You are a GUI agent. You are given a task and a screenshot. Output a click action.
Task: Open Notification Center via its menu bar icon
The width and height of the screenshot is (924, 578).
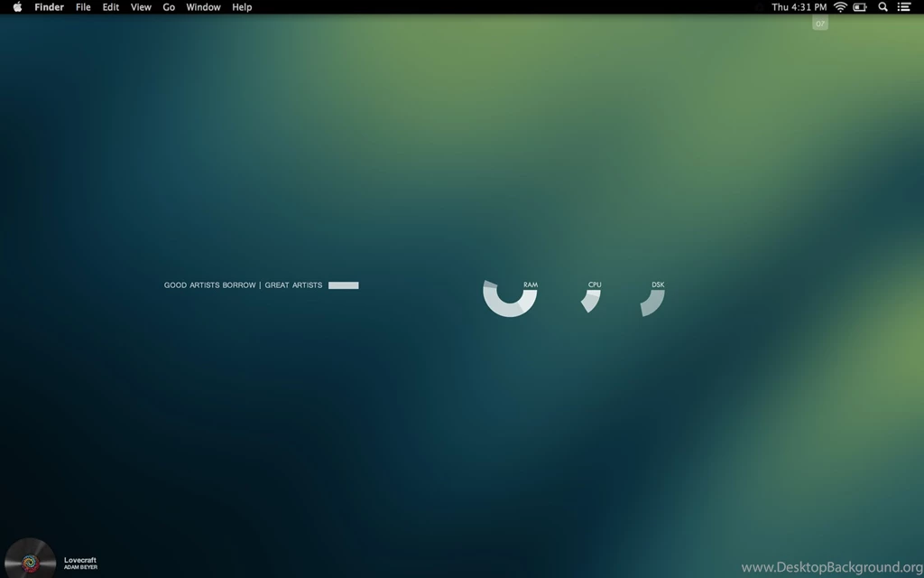coord(905,7)
